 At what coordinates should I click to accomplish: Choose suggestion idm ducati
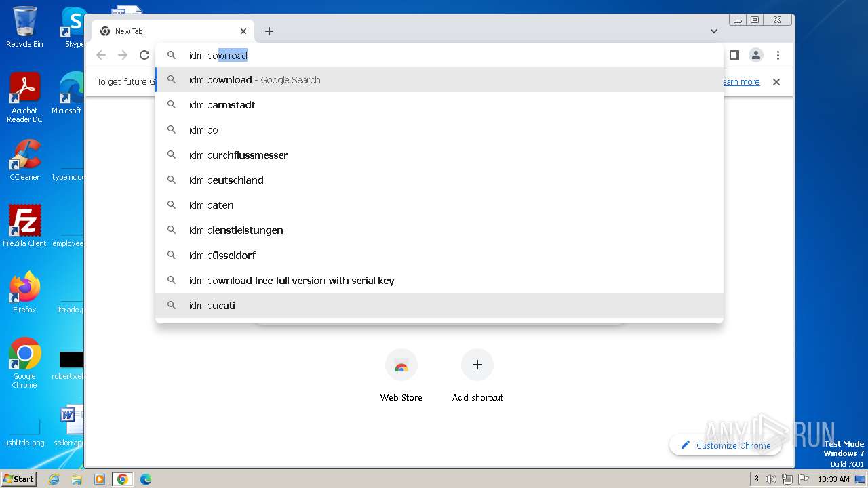[x=439, y=306]
